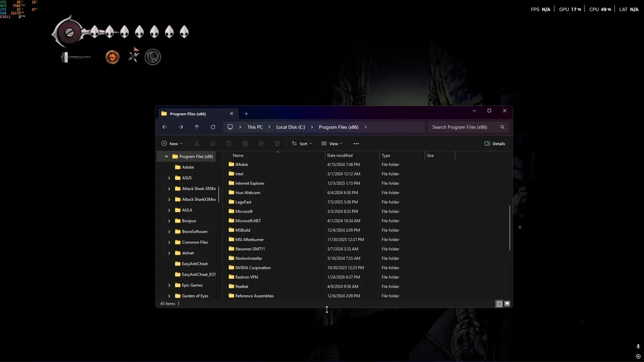Switch to large thumbnails view icon
Image resolution: width=644 pixels, height=362 pixels.
507,304
